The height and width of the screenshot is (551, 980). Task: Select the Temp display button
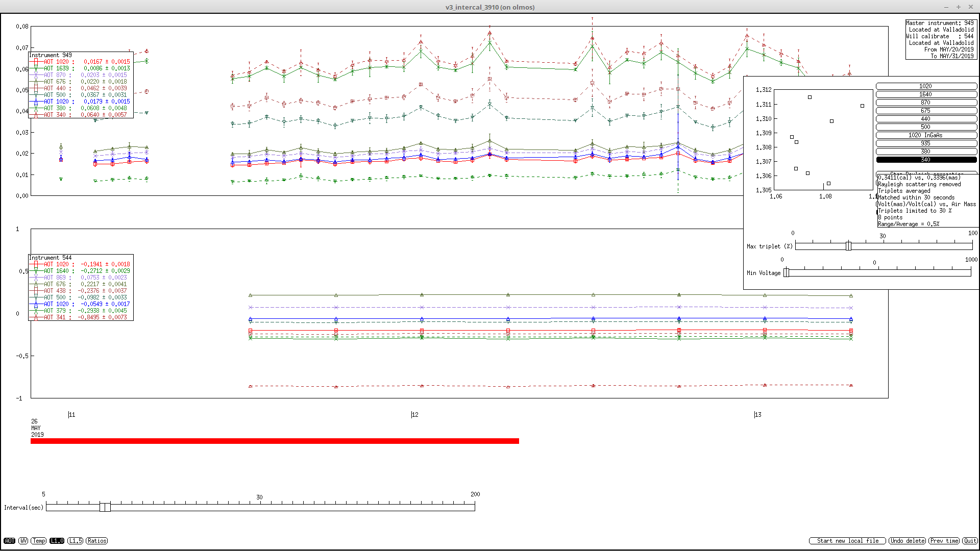tap(39, 541)
